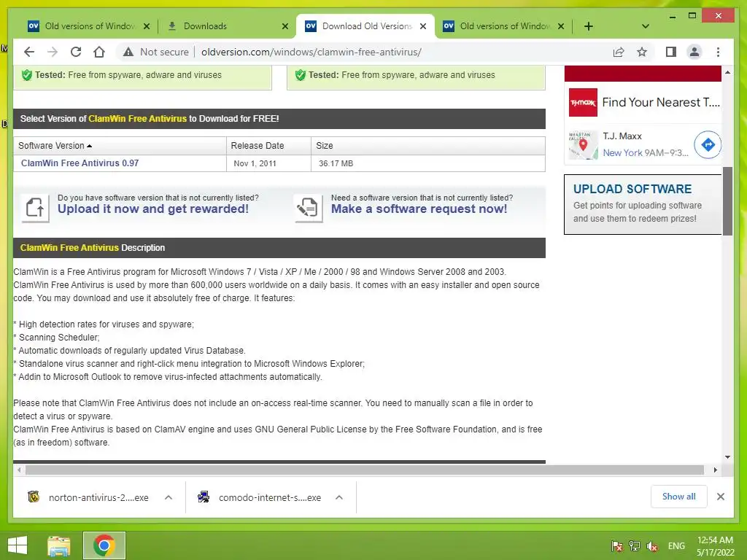The height and width of the screenshot is (560, 747).
Task: Click the software request document icon
Action: click(x=309, y=208)
